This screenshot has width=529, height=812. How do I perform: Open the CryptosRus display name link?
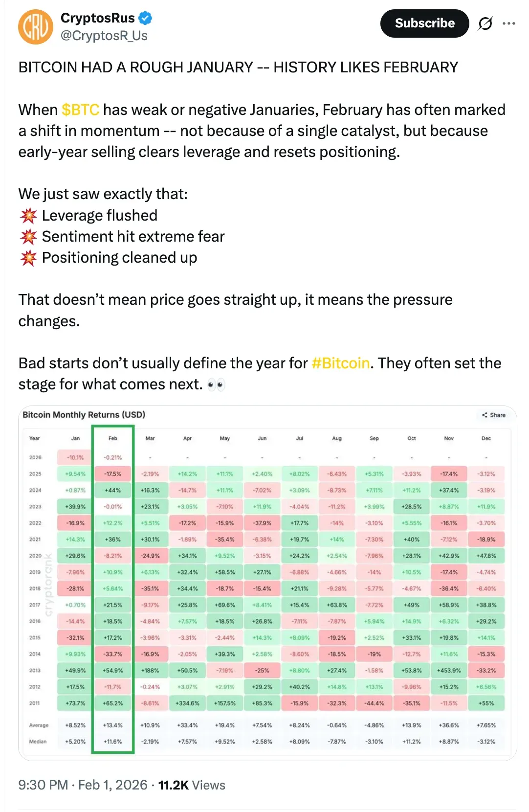pos(97,18)
